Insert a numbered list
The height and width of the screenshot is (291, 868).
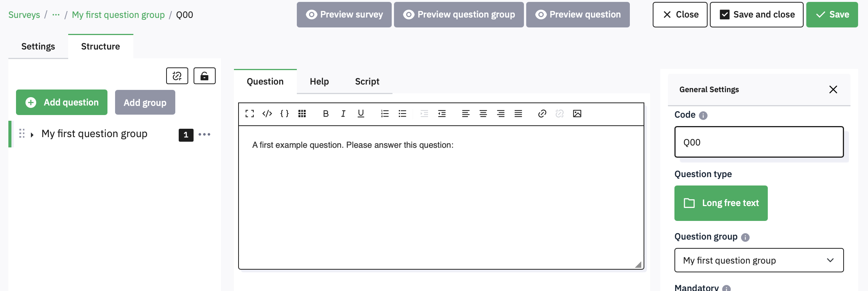pyautogui.click(x=385, y=114)
